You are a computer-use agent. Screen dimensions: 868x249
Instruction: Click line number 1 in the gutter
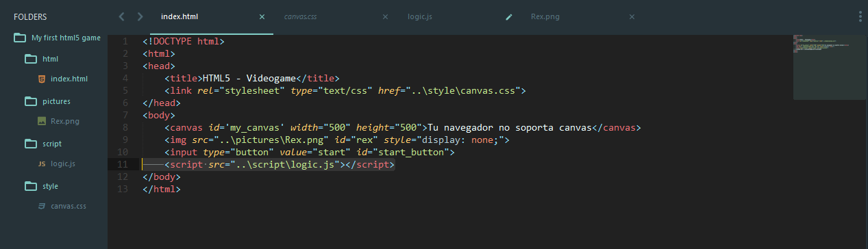[x=125, y=42]
